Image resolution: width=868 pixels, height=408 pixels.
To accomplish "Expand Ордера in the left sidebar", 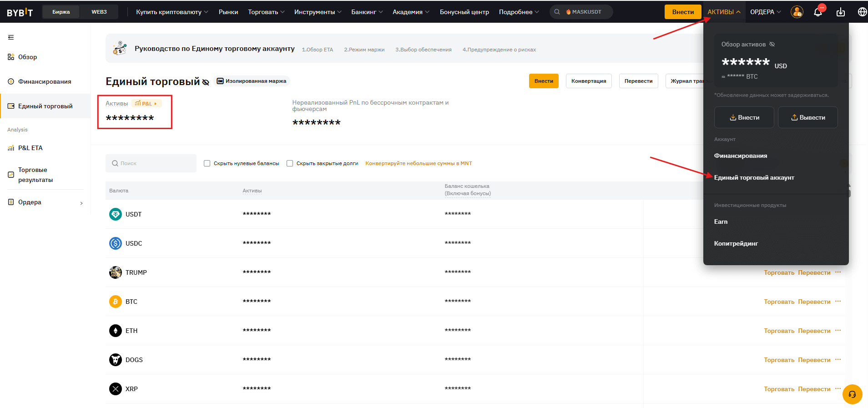I will [45, 202].
